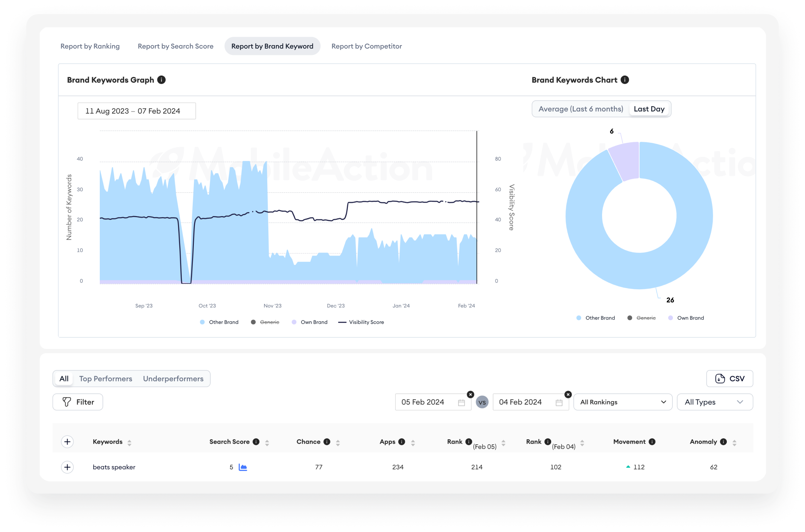Click the Movement column info icon
This screenshot has height=532, width=805.
[x=652, y=442]
